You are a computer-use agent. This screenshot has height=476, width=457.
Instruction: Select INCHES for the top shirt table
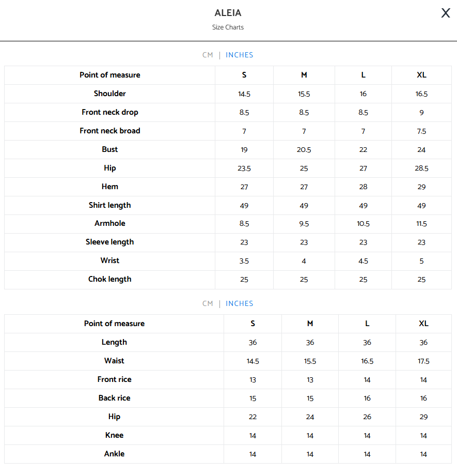239,55
